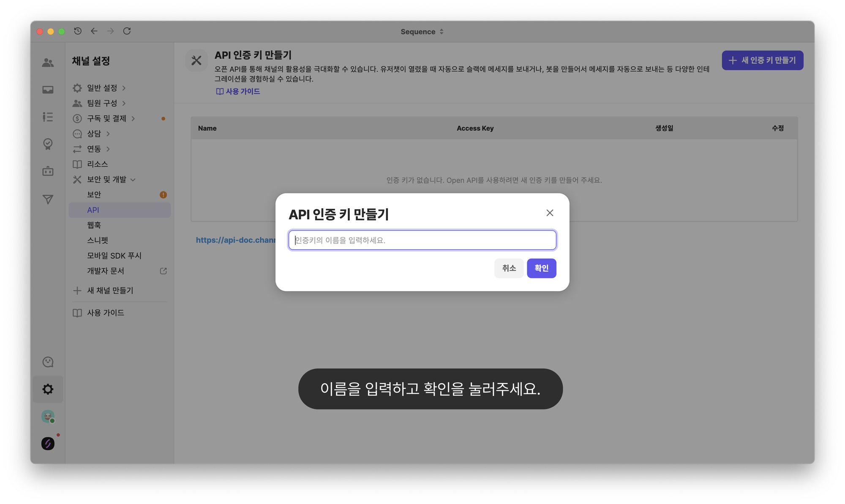This screenshot has width=845, height=504.
Task: Open the settings gear sidebar icon
Action: [x=48, y=389]
